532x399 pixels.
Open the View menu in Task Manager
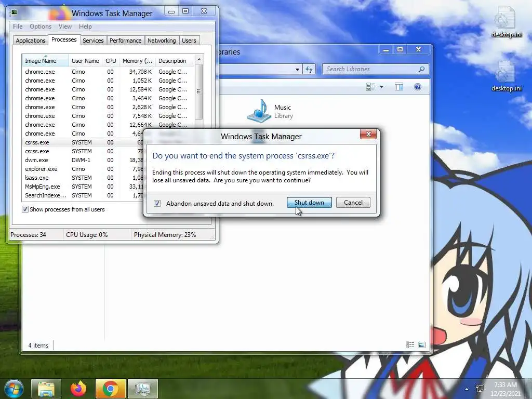(x=65, y=26)
